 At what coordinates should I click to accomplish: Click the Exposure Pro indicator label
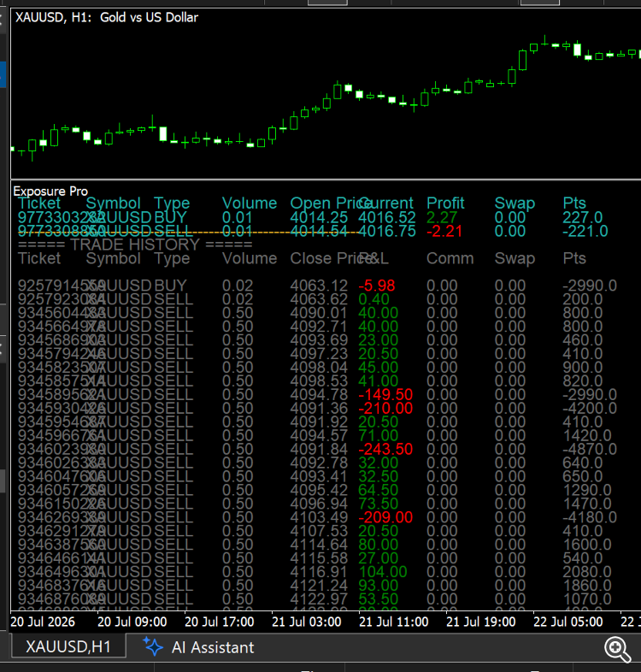coord(50,192)
